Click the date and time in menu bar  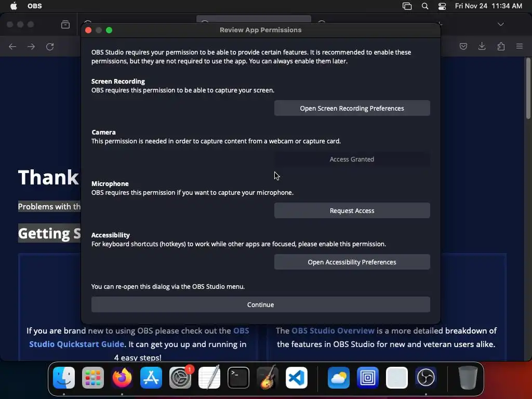click(x=488, y=6)
